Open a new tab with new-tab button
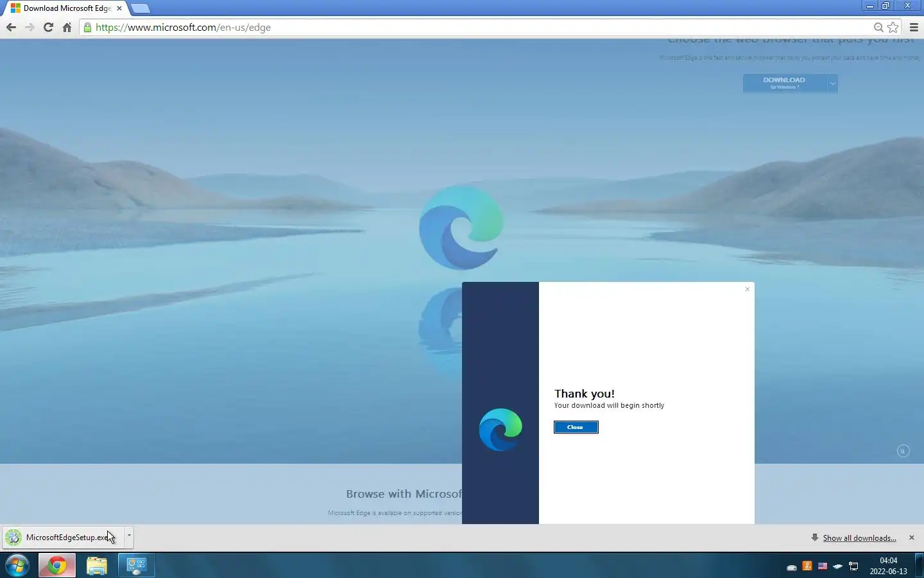This screenshot has width=924, height=578. (140, 8)
